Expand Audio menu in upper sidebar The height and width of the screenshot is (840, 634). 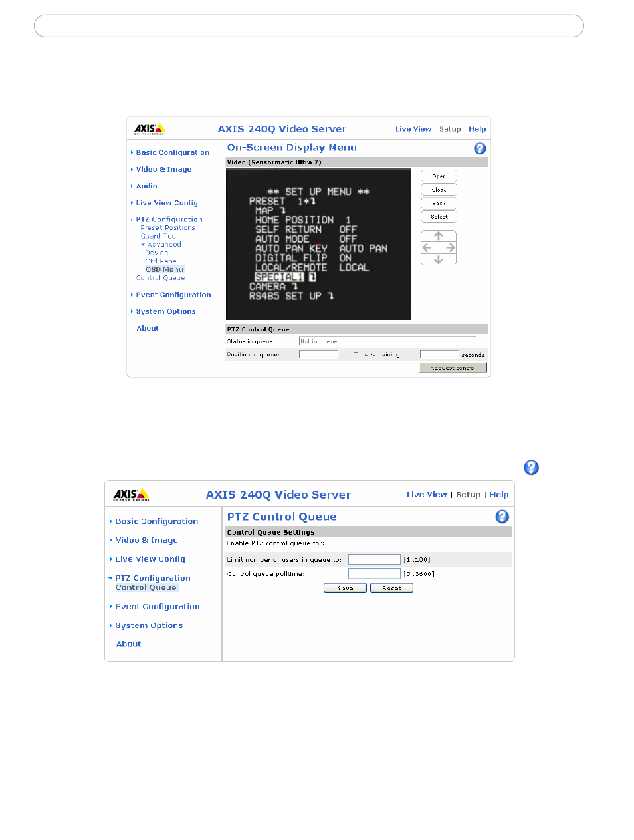tap(146, 186)
